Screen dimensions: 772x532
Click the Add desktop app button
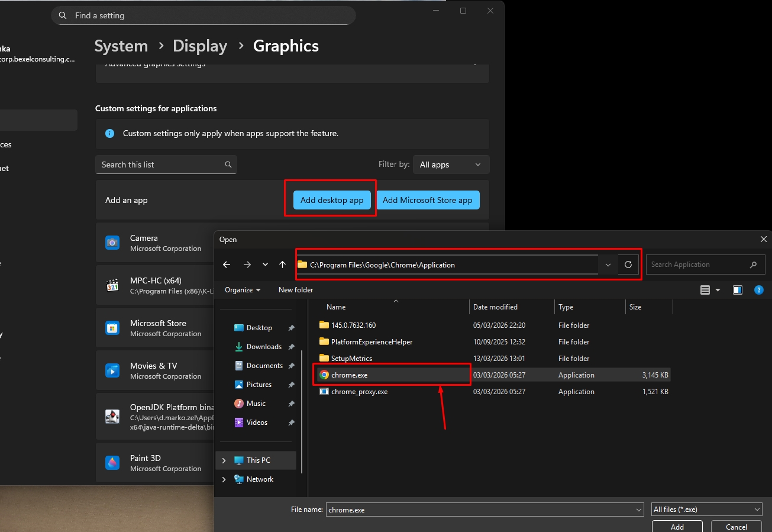(x=332, y=200)
